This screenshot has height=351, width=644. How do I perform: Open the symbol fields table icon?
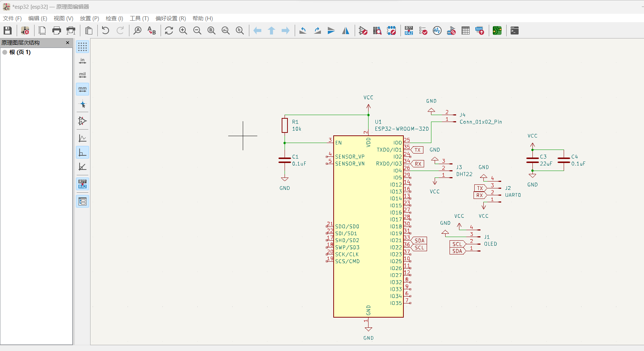pos(466,30)
